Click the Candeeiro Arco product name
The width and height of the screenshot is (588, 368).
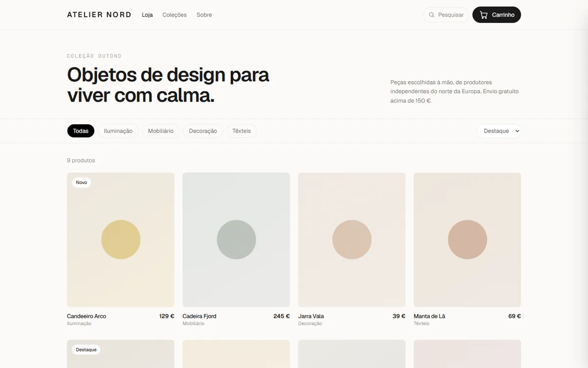87,316
